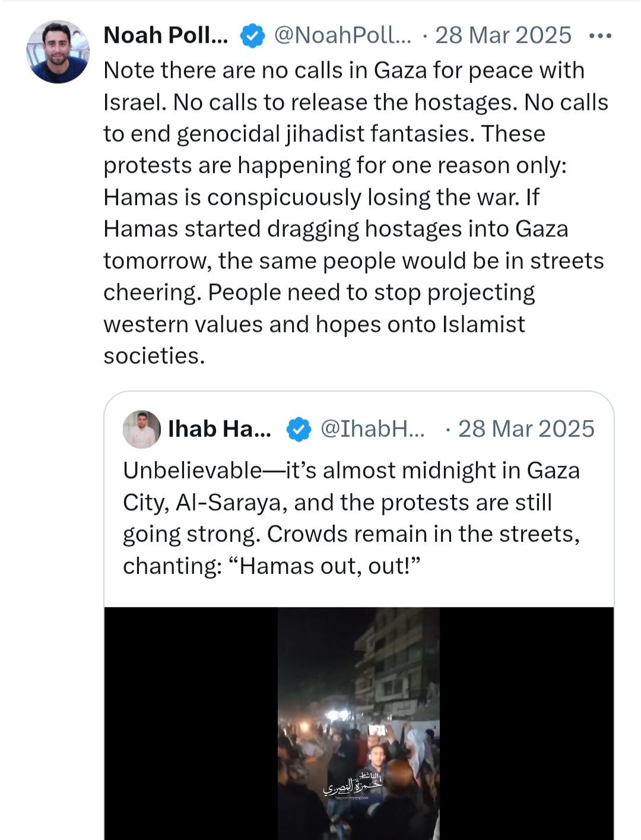This screenshot has height=840, width=641.
Task: Open the quoted tweet text about Al-Saraya
Action: [351, 518]
